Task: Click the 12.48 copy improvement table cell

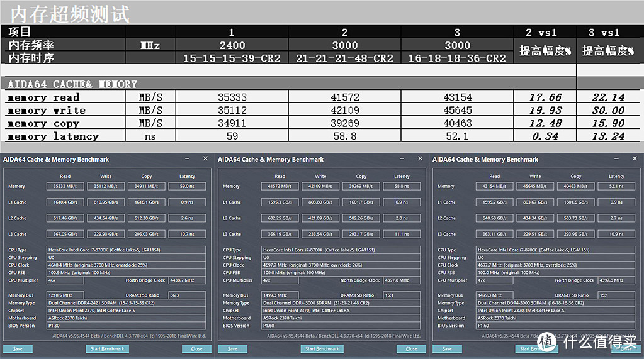Action: pos(545,123)
